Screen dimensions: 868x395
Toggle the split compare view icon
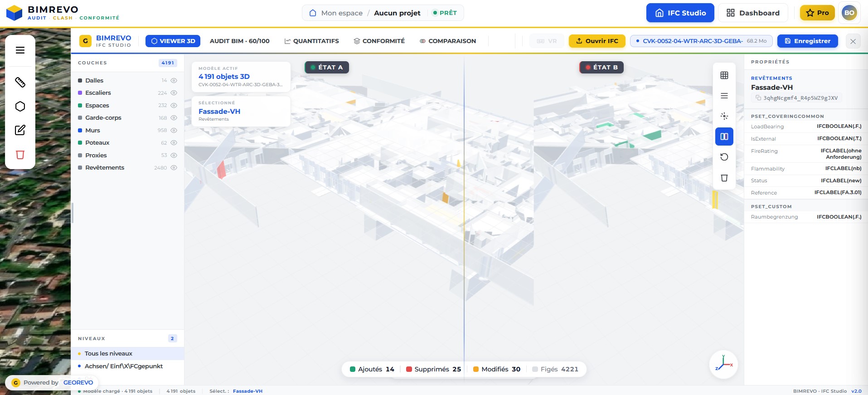click(724, 137)
